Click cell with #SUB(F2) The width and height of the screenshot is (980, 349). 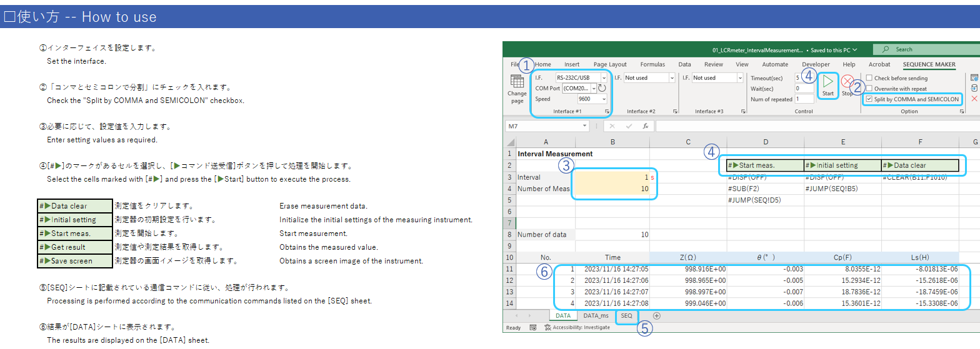[x=765, y=189]
